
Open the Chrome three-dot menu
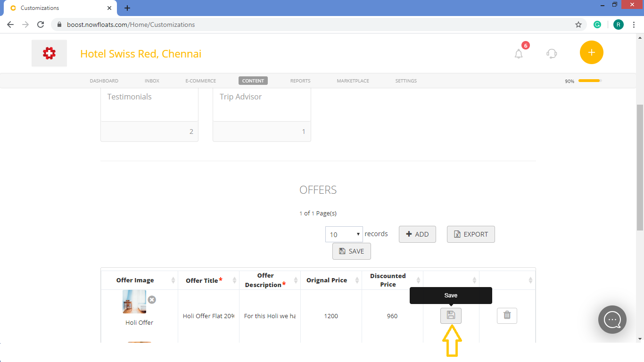[x=634, y=25]
